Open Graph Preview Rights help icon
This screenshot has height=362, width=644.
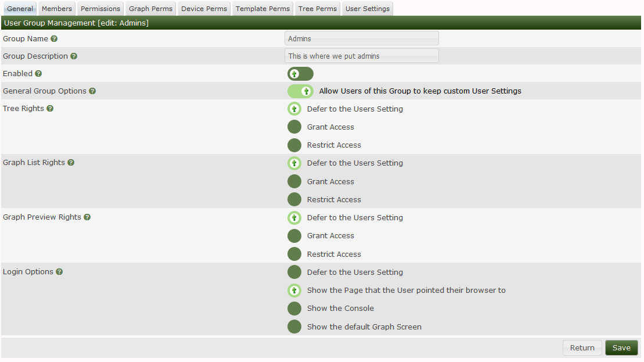pos(87,217)
